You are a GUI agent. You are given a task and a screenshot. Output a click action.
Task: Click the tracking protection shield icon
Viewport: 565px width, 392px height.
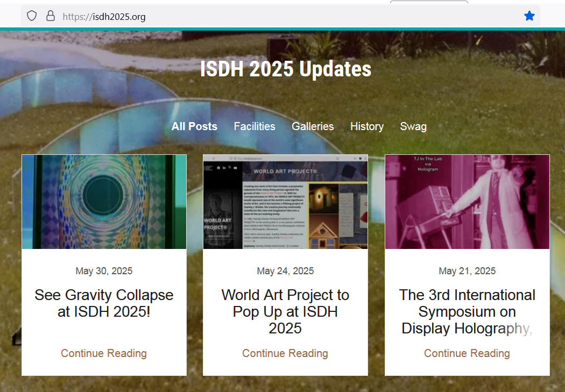pyautogui.click(x=32, y=16)
